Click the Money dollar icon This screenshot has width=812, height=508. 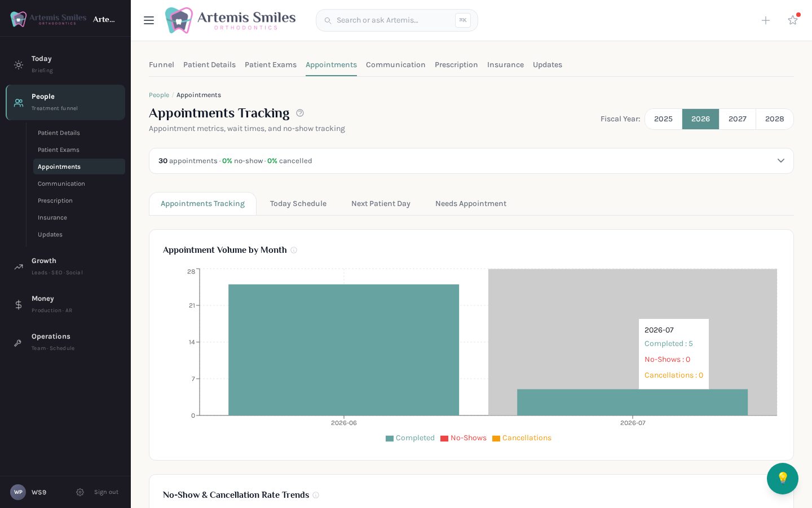[x=19, y=305]
